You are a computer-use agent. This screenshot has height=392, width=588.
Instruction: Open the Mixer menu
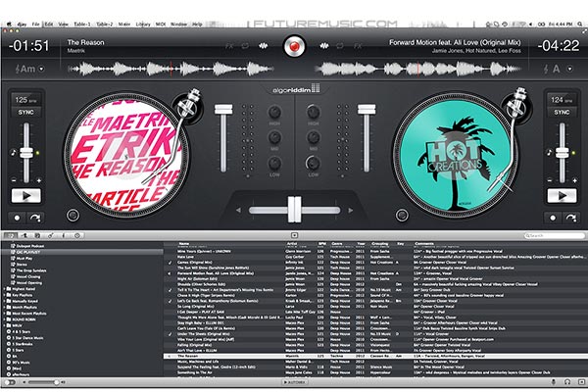[124, 24]
